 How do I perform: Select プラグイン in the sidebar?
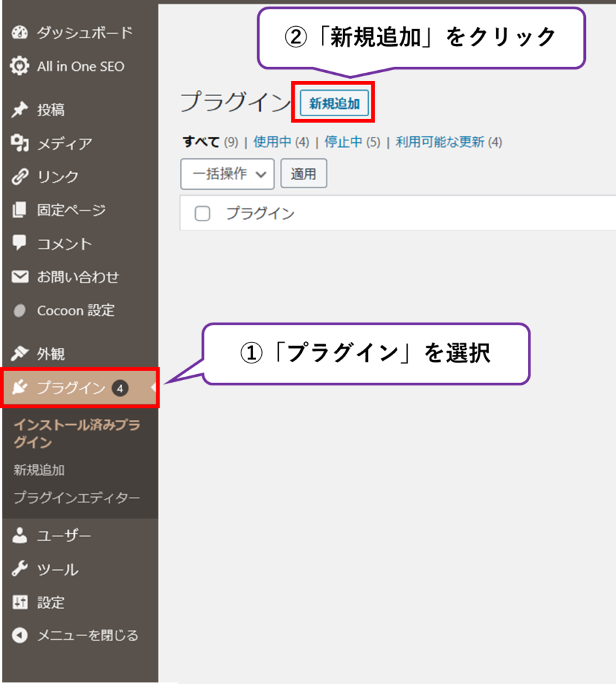80,388
